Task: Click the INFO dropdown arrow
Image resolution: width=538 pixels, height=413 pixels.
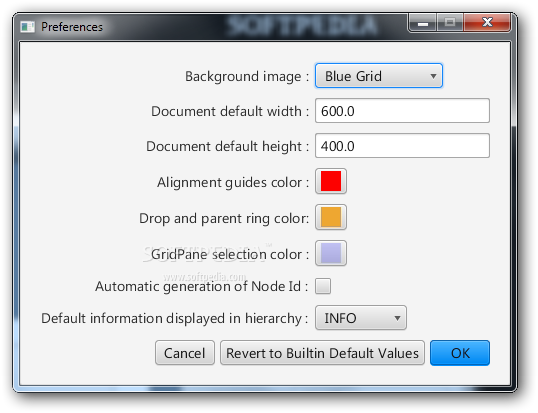Action: 397,318
